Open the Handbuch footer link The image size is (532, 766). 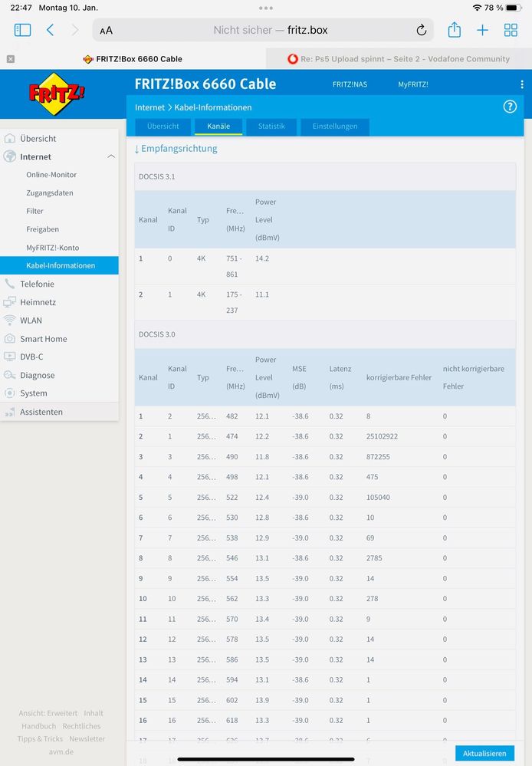(38, 726)
